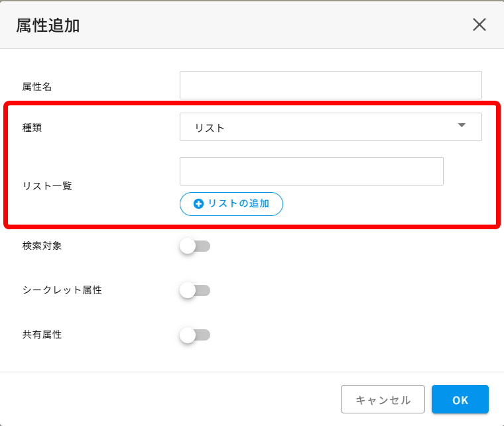Viewport: 504px width, 426px height.
Task: Add a list item with リストの追加
Action: tap(231, 204)
